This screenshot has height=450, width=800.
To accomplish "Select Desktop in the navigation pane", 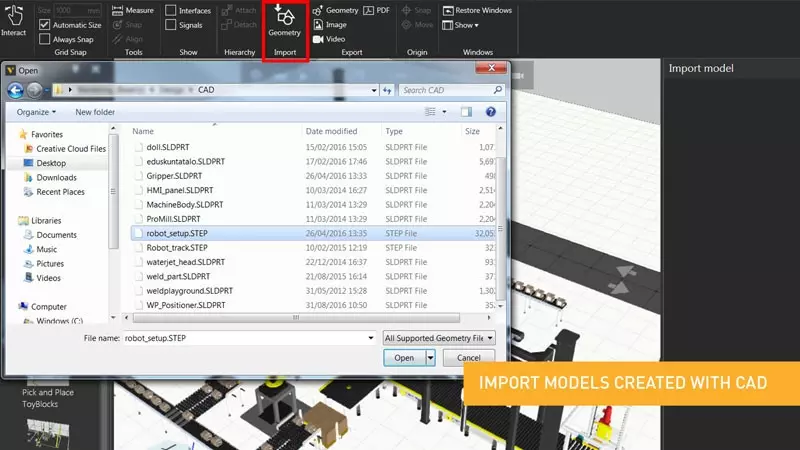I will click(x=50, y=163).
